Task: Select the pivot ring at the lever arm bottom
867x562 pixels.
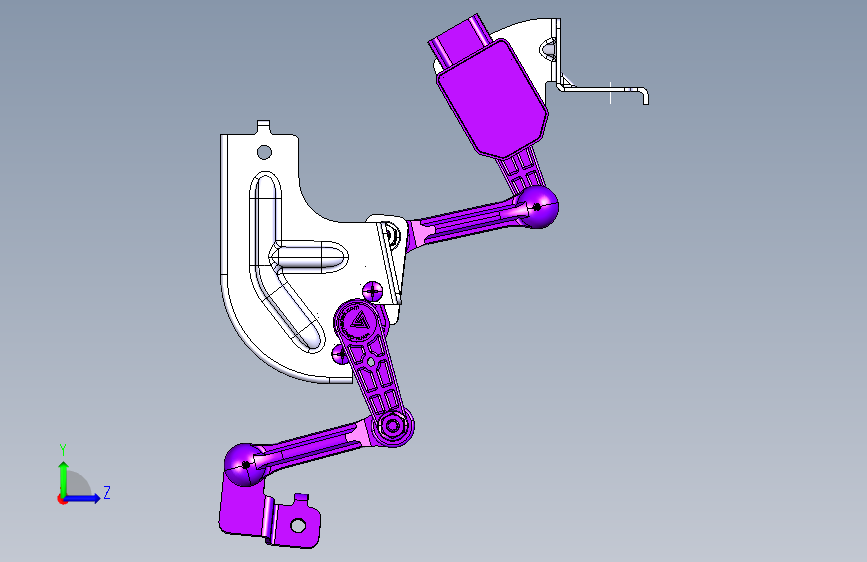Action: 393,426
